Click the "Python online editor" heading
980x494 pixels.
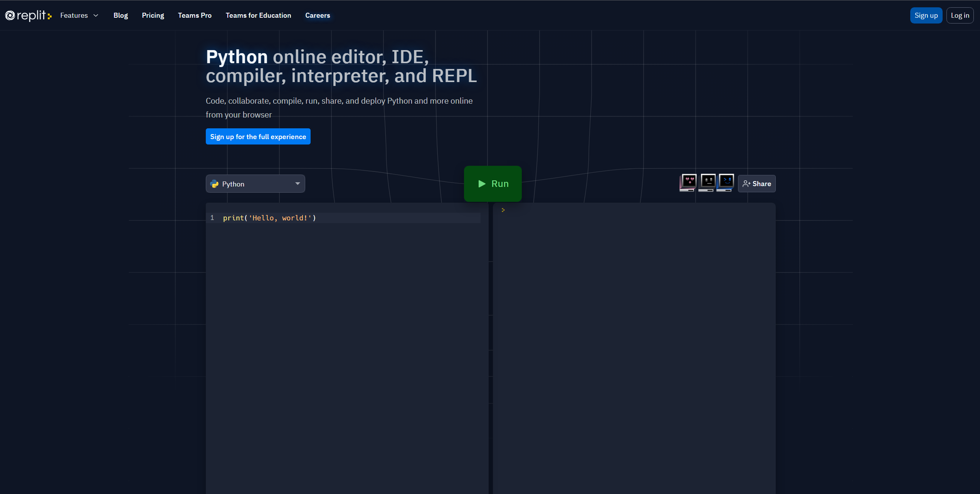[x=341, y=66]
